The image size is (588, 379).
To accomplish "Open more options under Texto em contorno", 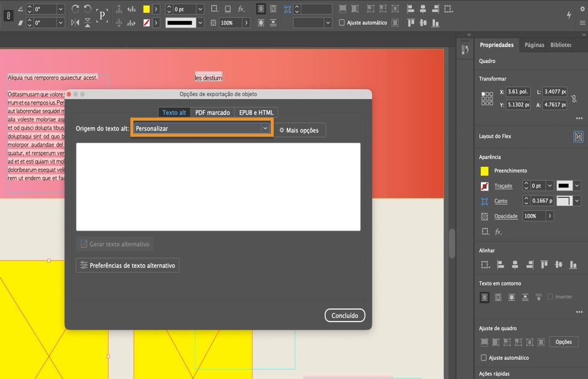I will coord(579,312).
